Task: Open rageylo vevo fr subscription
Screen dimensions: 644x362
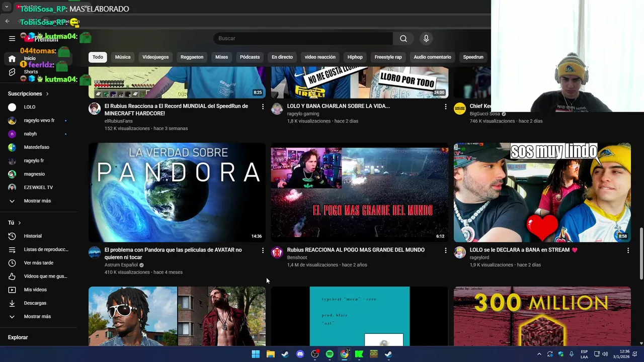Action: pos(38,121)
